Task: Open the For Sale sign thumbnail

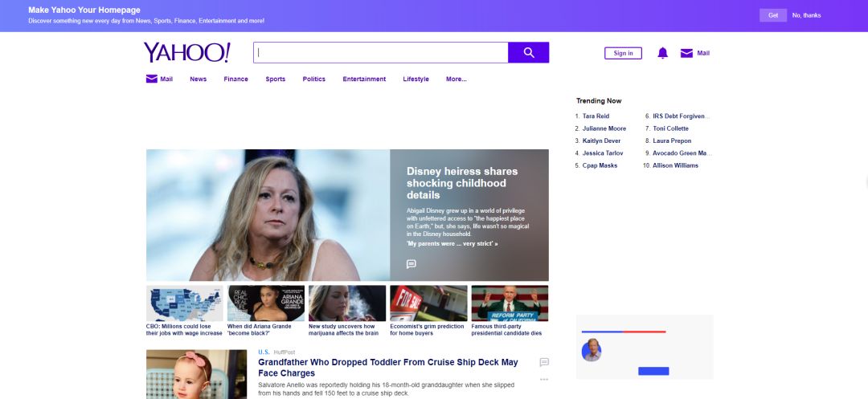Action: coord(428,303)
